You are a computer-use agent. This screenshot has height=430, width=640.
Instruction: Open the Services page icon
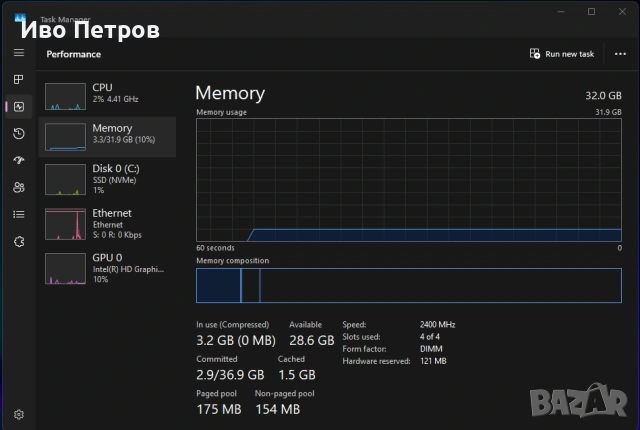18,241
